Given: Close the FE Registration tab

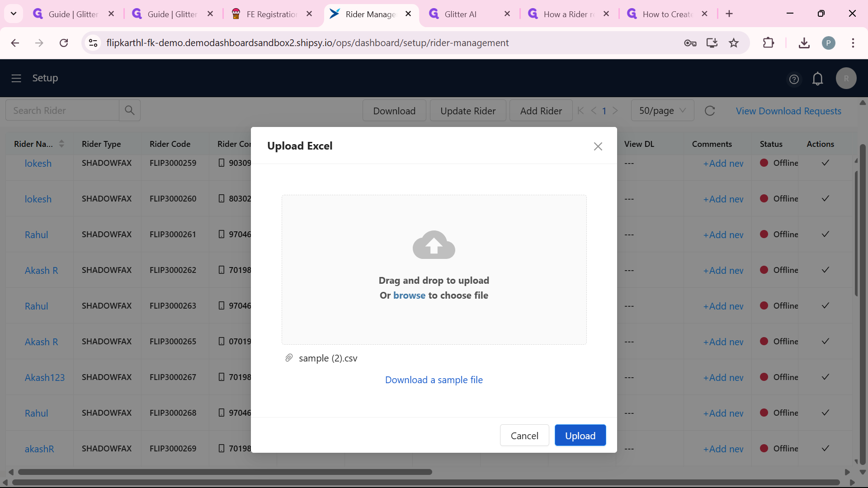Looking at the screenshot, I should click(309, 14).
